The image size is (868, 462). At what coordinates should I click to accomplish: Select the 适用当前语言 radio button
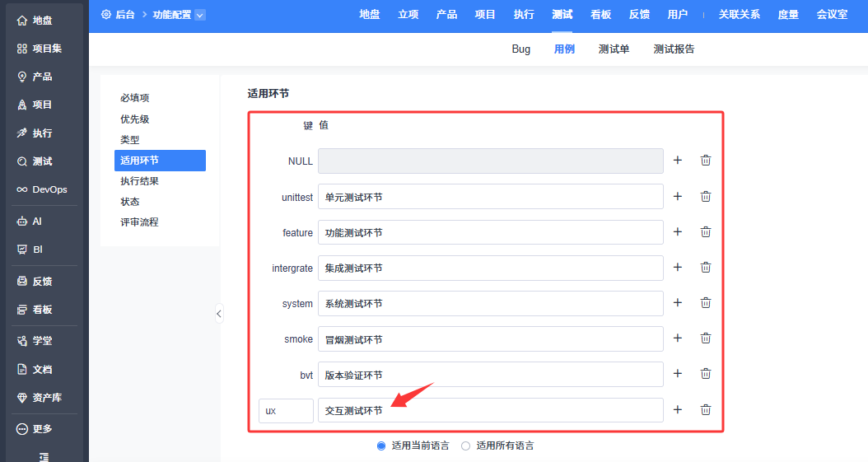[x=381, y=446]
